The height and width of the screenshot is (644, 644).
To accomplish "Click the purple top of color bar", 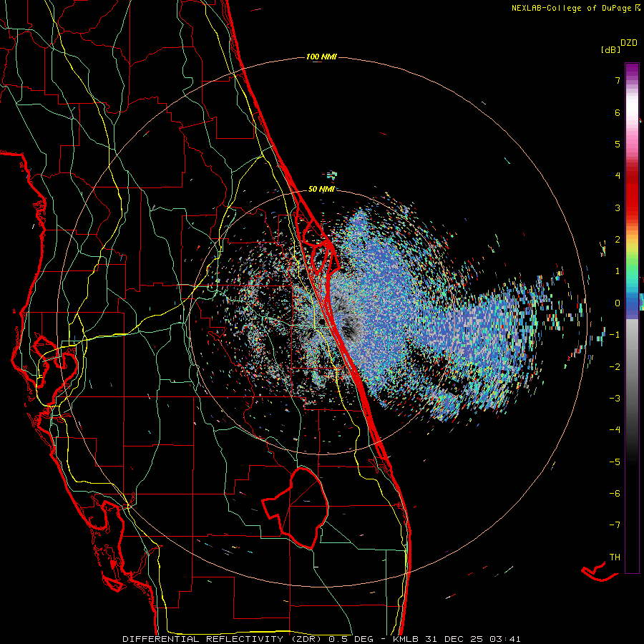I will click(x=632, y=70).
